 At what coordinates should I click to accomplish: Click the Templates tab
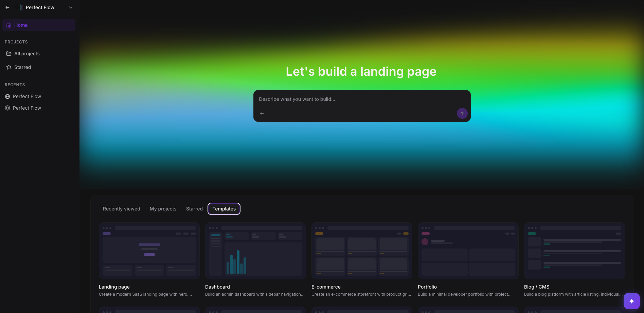click(x=224, y=209)
